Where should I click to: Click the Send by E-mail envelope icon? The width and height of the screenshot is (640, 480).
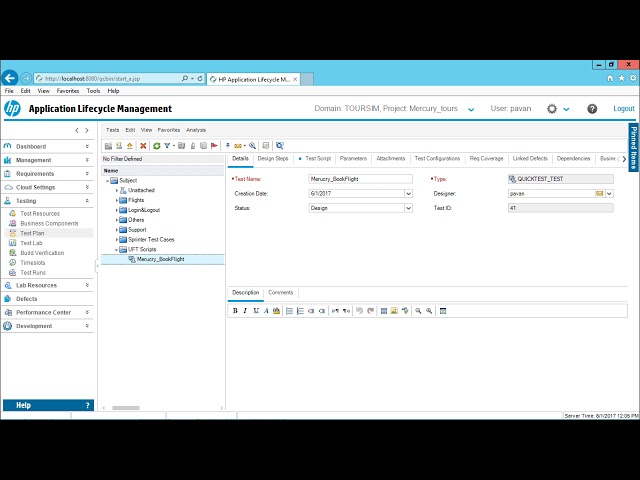point(238,146)
